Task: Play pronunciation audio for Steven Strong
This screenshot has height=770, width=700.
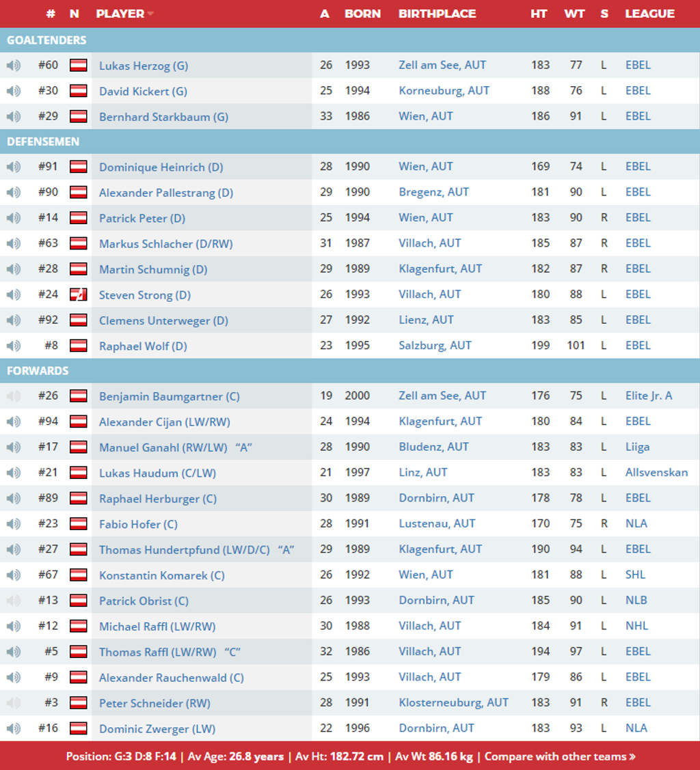Action: coord(14,294)
